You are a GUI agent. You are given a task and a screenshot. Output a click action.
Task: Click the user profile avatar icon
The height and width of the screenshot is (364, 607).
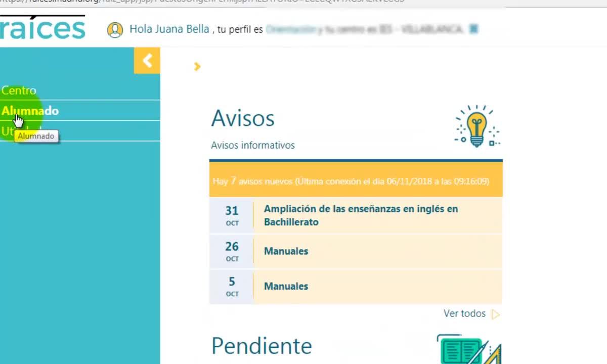[115, 30]
